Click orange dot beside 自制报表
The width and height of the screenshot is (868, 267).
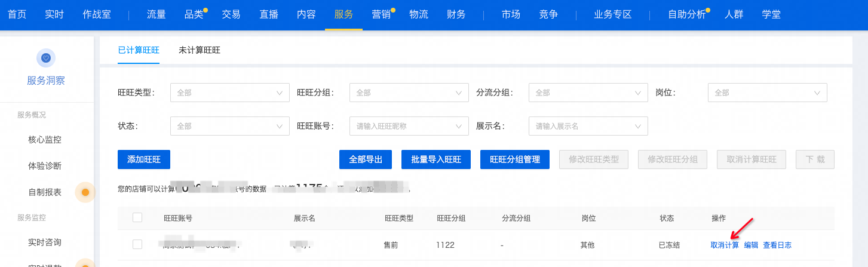click(85, 192)
